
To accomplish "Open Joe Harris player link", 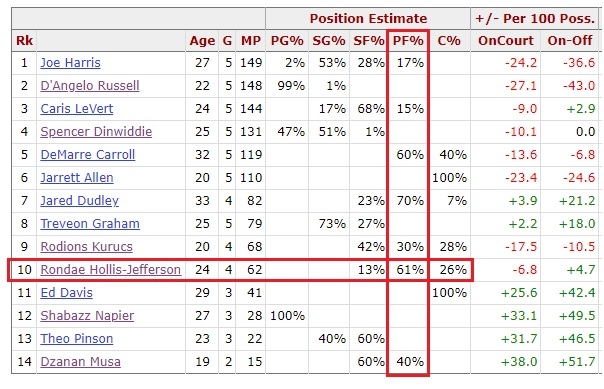I will coord(70,63).
